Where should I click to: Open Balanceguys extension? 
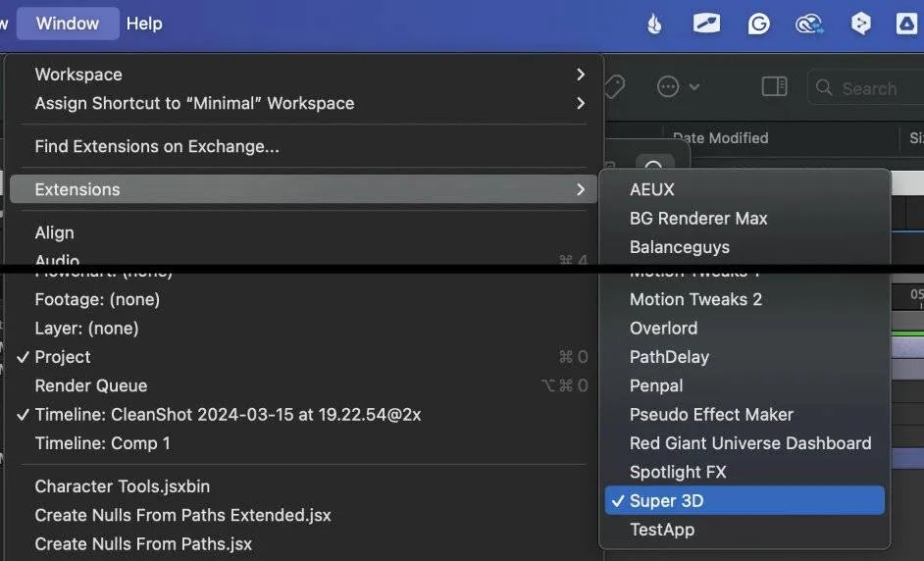pos(744,247)
